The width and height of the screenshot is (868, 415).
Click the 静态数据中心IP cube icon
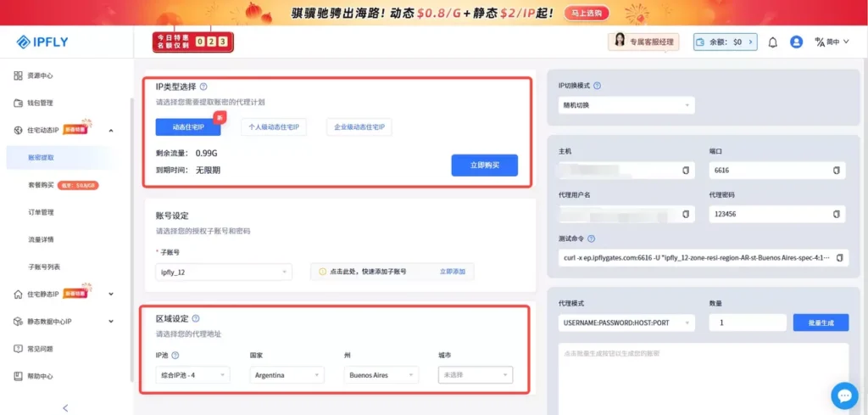tap(18, 322)
